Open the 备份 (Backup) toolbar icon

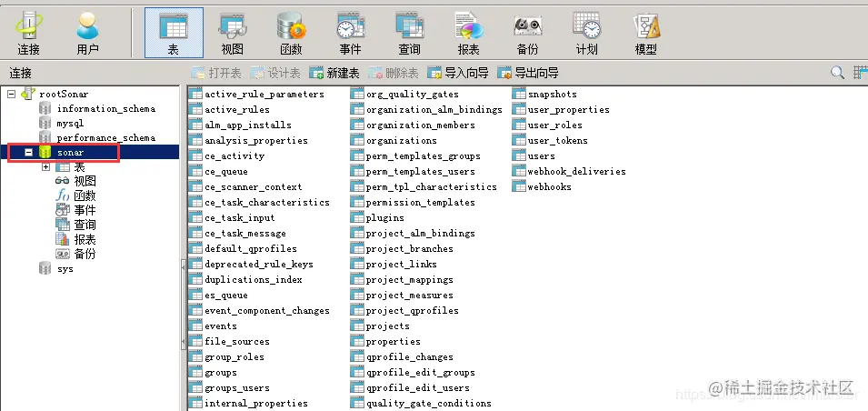tap(527, 34)
